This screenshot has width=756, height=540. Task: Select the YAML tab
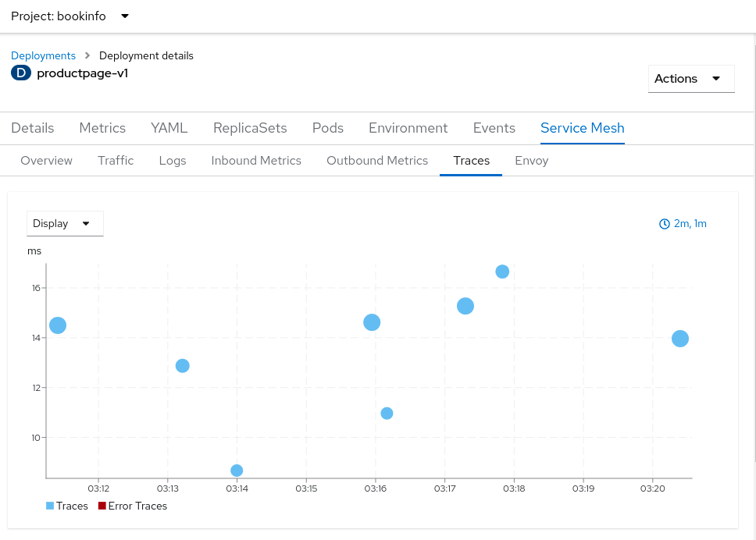pos(169,128)
